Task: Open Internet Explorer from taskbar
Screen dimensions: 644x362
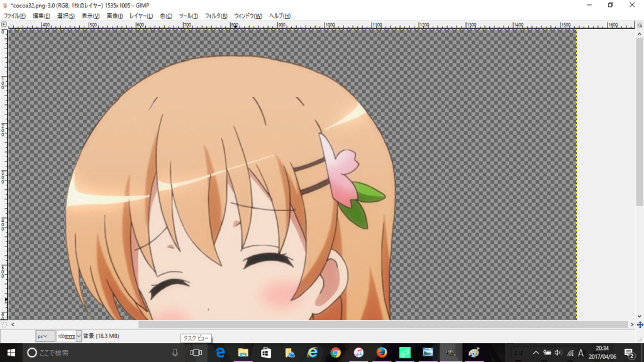Action: point(312,353)
